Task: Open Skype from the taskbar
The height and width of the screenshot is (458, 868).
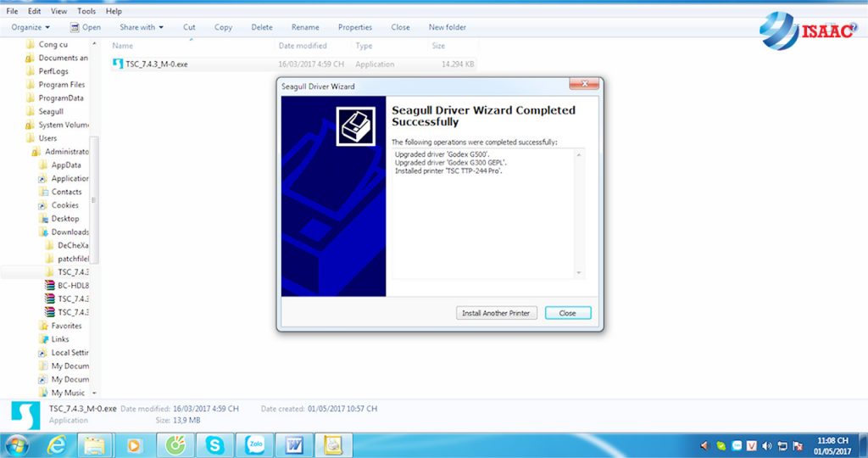Action: tap(214, 445)
